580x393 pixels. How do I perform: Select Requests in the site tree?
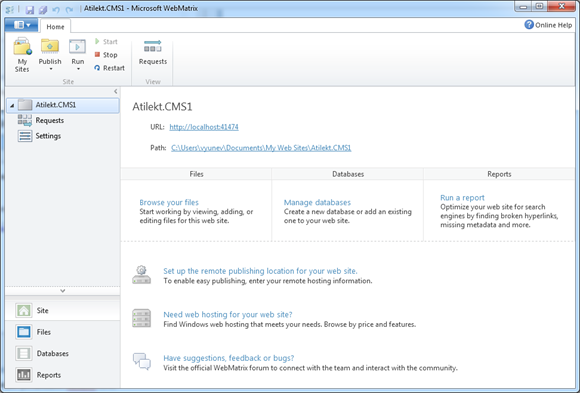[50, 121]
